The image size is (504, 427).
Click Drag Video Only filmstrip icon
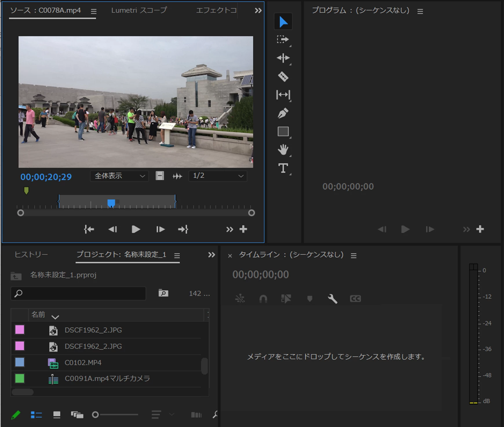tap(160, 176)
